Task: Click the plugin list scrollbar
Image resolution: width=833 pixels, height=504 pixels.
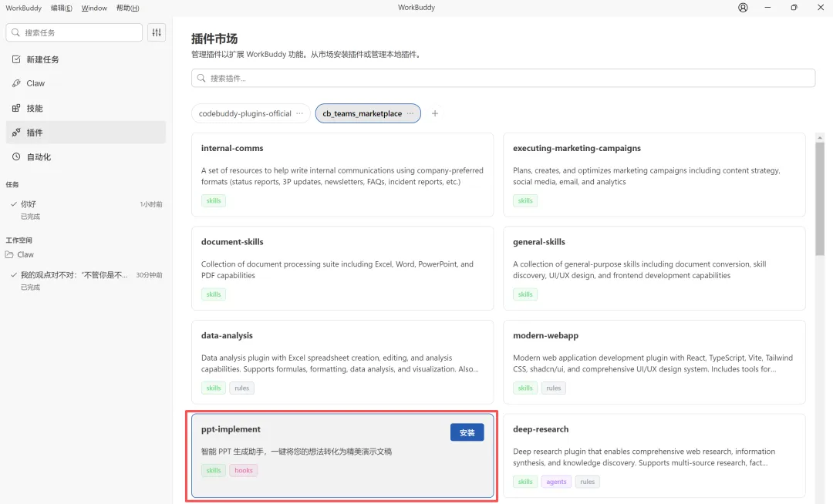Action: click(820, 199)
